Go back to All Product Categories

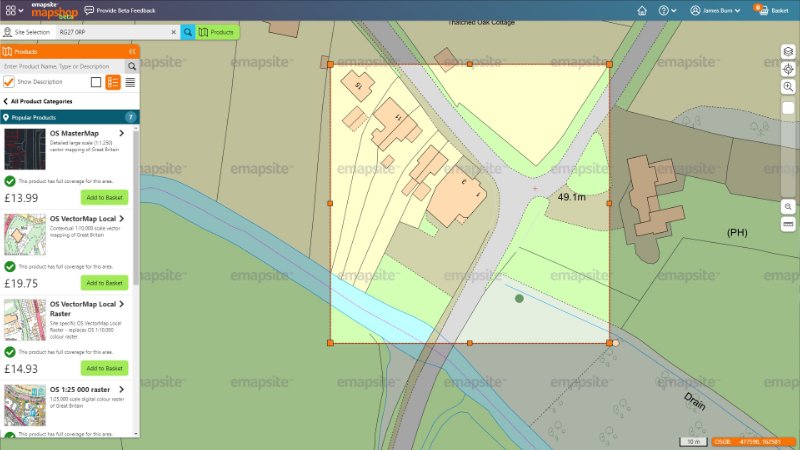[x=38, y=102]
